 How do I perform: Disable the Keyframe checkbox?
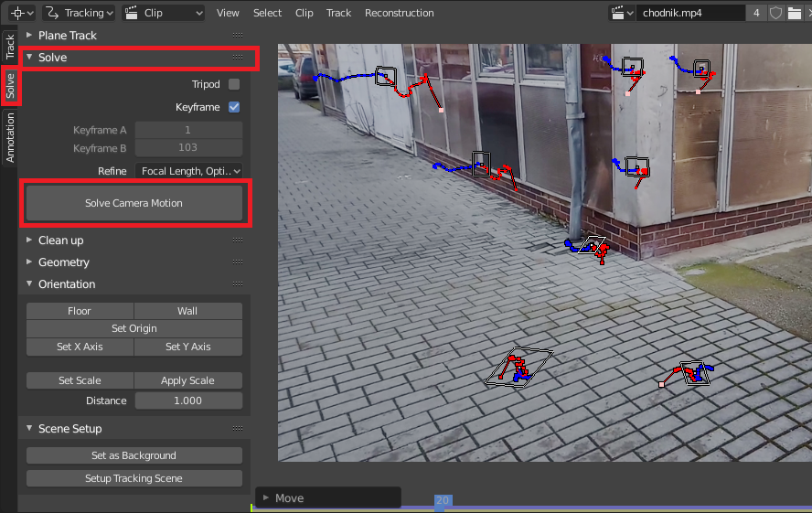(234, 107)
